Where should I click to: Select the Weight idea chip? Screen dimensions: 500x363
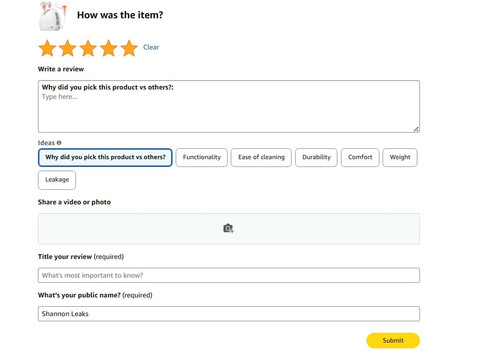pos(400,157)
